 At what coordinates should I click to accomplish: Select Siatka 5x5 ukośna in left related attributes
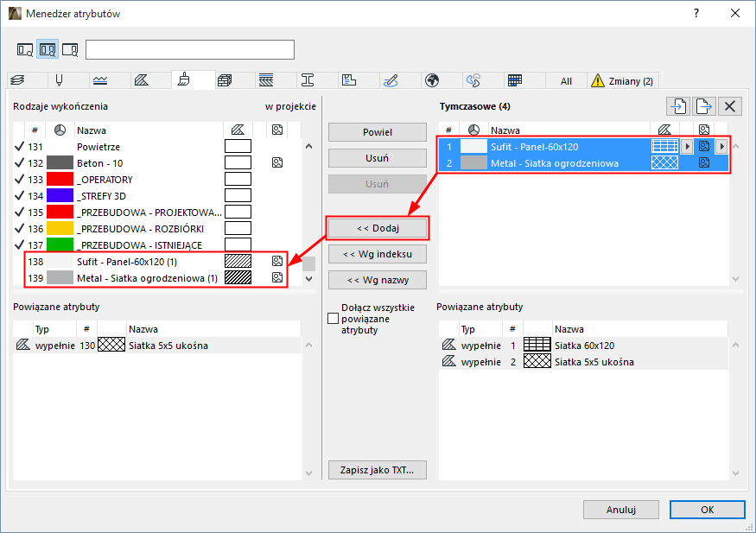[157, 346]
